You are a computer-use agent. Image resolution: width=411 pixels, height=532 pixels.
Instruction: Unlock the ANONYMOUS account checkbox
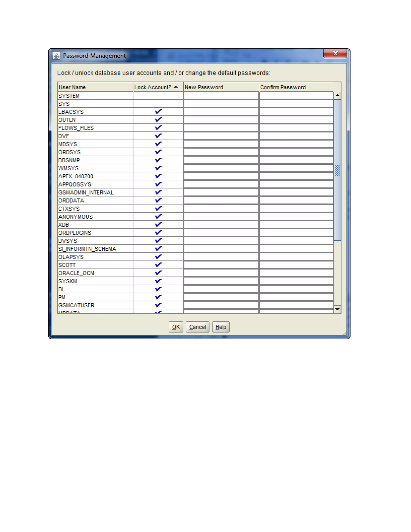[158, 217]
